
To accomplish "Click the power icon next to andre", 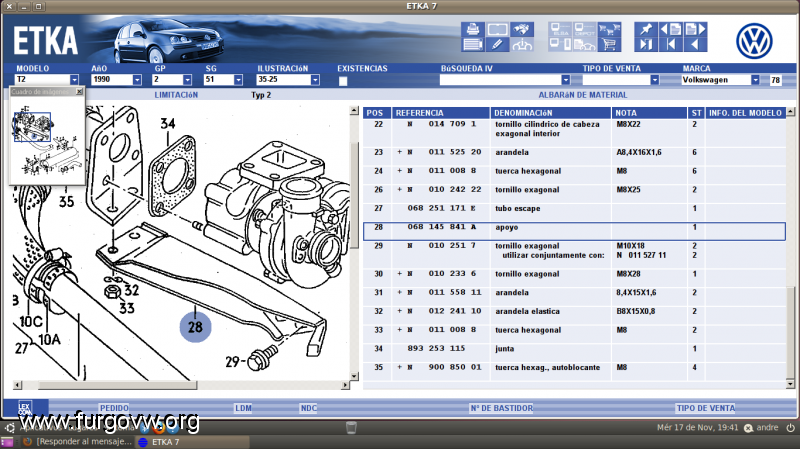I will (x=790, y=428).
